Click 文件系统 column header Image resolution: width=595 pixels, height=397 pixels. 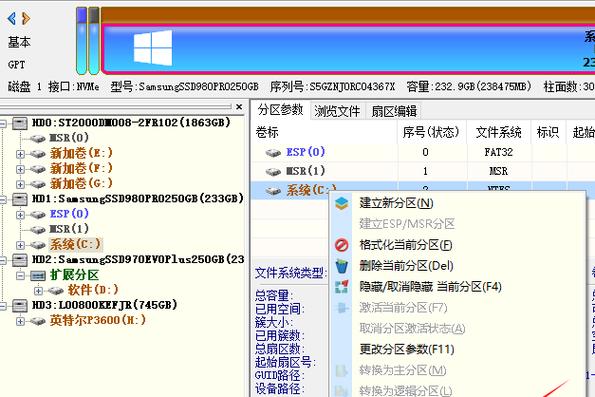[x=499, y=132]
